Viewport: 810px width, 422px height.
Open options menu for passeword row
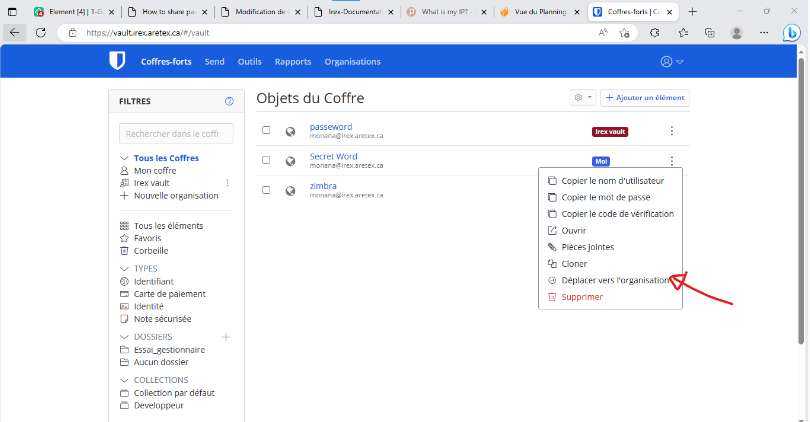pos(672,131)
